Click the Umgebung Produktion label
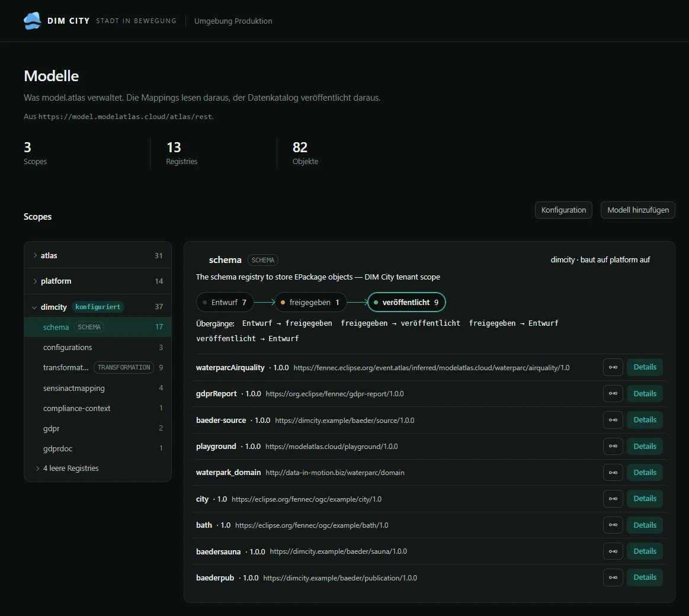The height and width of the screenshot is (616, 689). pyautogui.click(x=233, y=21)
